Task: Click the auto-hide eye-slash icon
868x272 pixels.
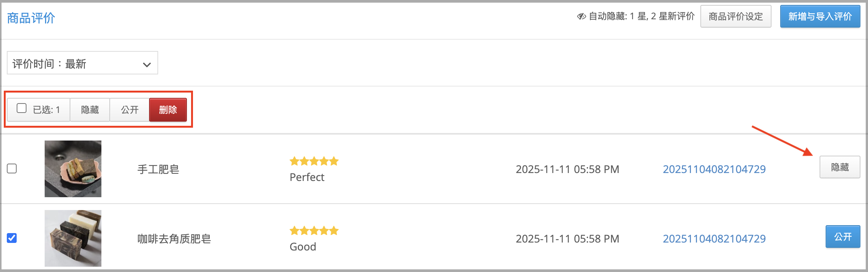Action: pos(581,16)
